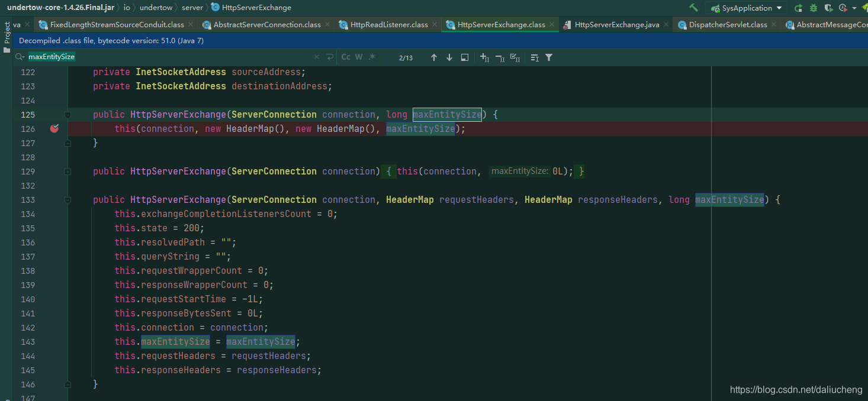
Task: Click the new line search icon
Action: coord(330,57)
